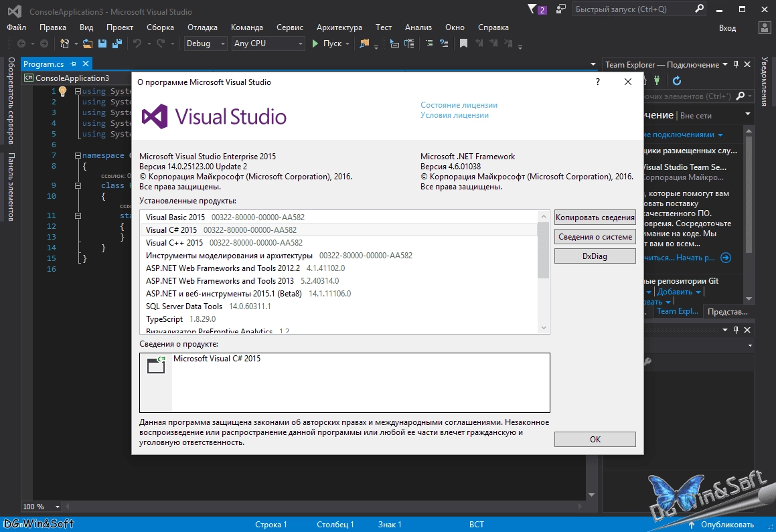Click the Redo arrow icon

pyautogui.click(x=161, y=43)
